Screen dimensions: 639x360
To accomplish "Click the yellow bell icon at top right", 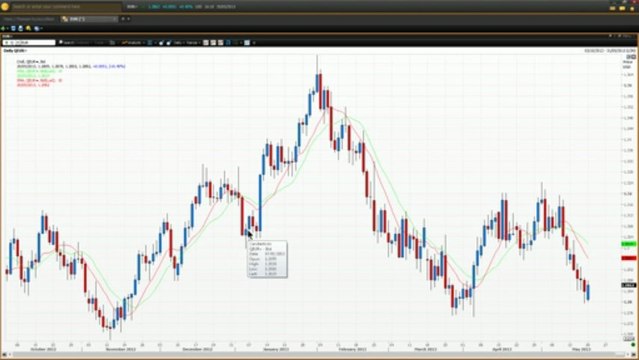I will coord(632,8).
